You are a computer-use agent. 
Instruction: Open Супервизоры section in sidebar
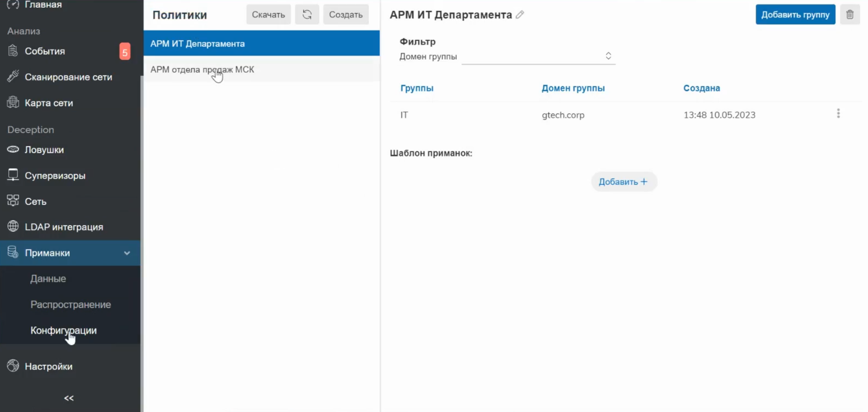click(x=55, y=176)
